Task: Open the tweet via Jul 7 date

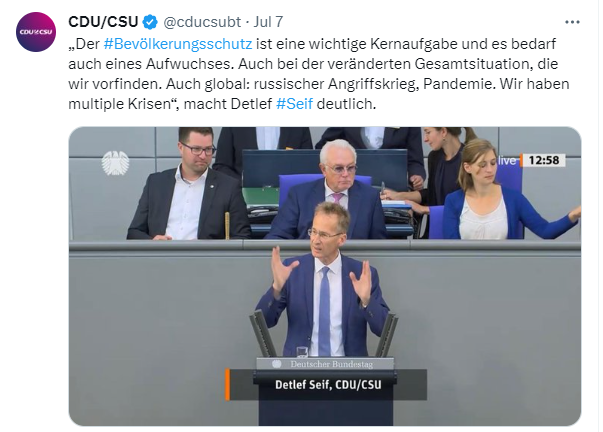Action: (268, 22)
